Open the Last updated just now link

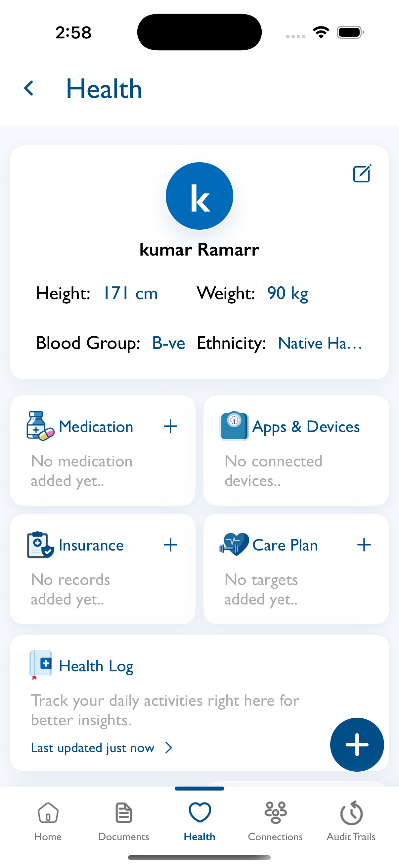(x=93, y=748)
